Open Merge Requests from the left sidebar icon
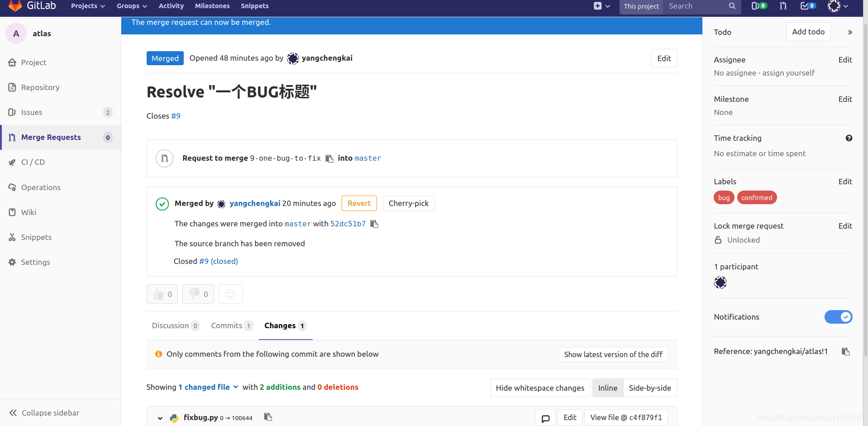Screen dimensions: 868x426 click(12, 137)
